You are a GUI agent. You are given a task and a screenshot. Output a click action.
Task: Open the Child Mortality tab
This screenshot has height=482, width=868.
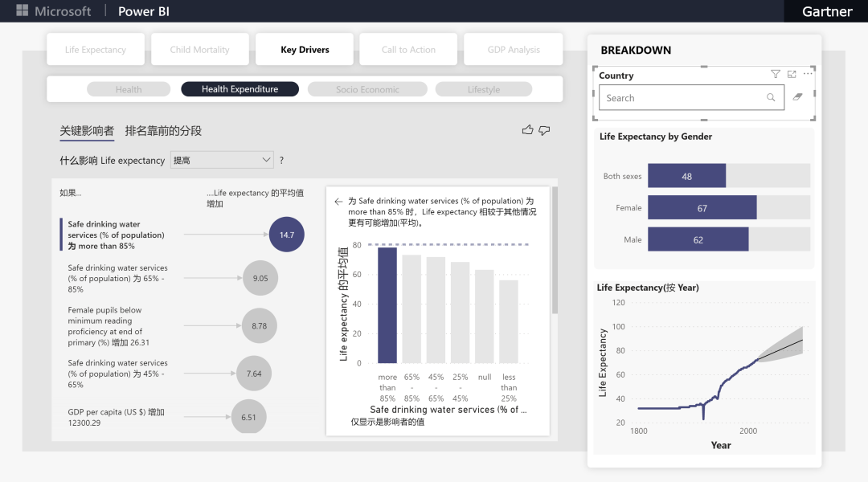point(200,49)
